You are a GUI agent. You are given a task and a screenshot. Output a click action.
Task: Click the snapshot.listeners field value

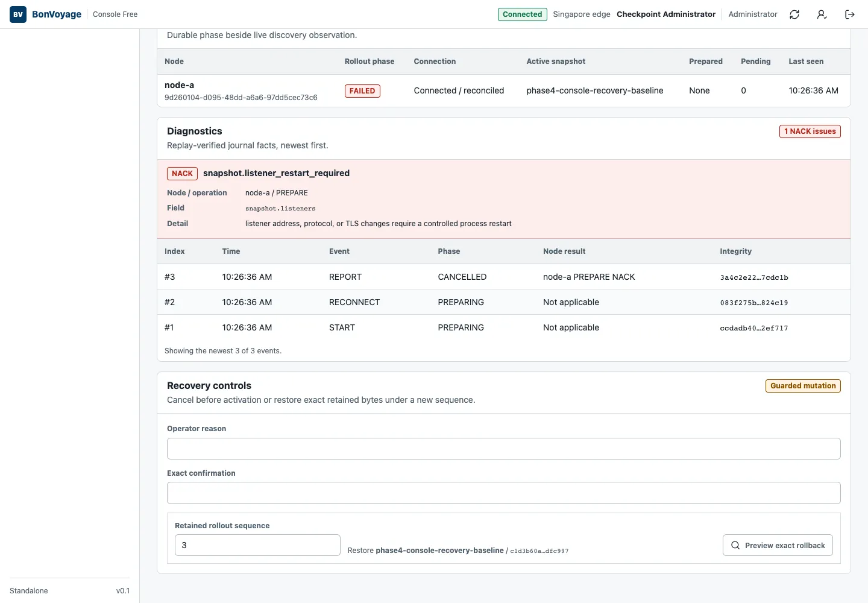280,209
